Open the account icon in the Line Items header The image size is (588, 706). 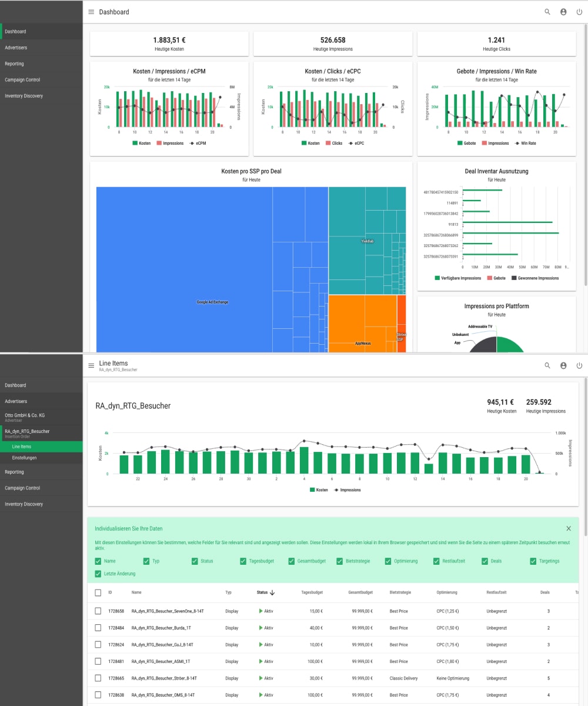click(x=563, y=365)
